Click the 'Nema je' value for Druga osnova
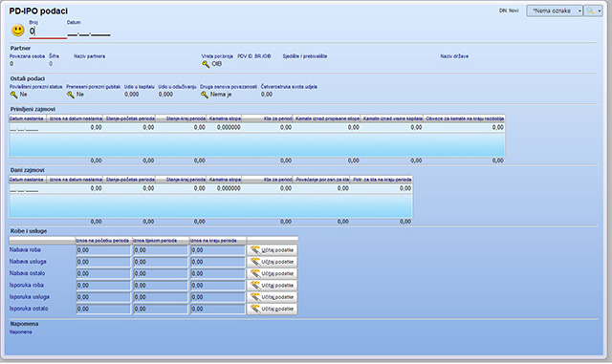 221,95
